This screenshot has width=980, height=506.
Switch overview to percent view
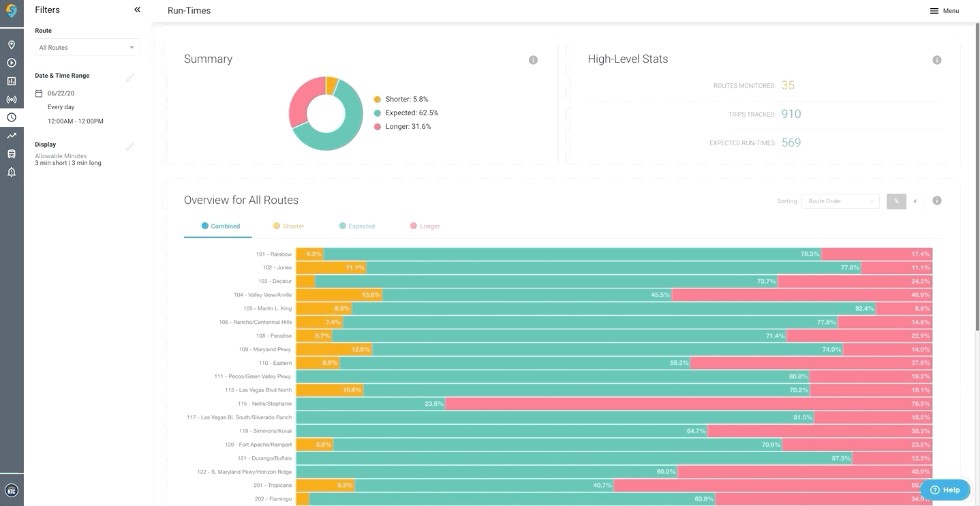[x=896, y=201]
